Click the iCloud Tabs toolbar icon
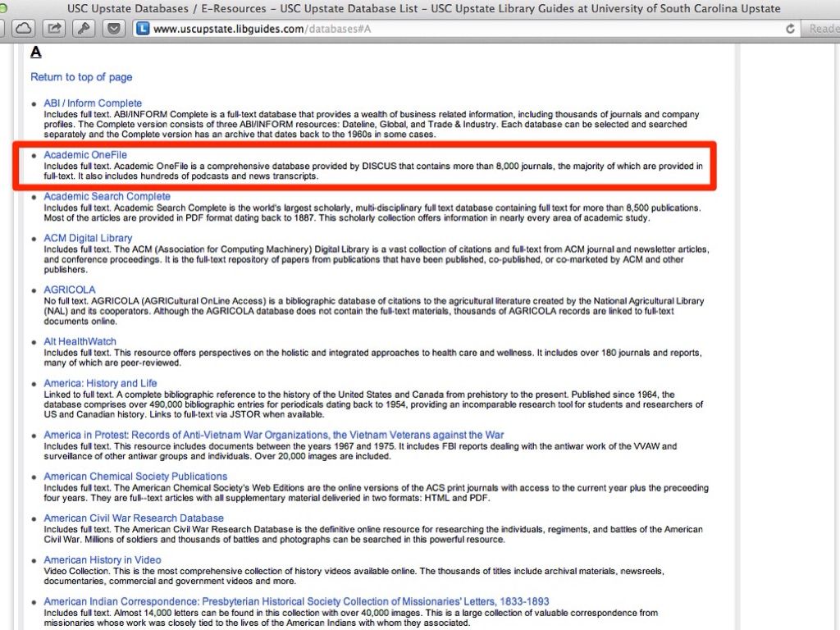 pyautogui.click(x=24, y=29)
